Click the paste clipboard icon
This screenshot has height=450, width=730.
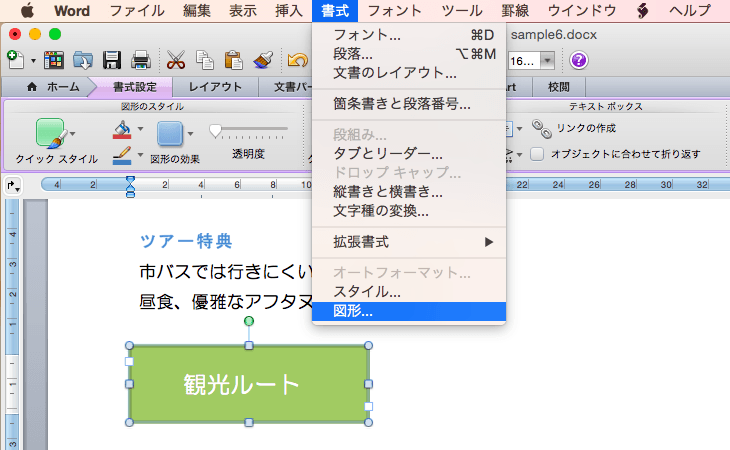click(233, 60)
